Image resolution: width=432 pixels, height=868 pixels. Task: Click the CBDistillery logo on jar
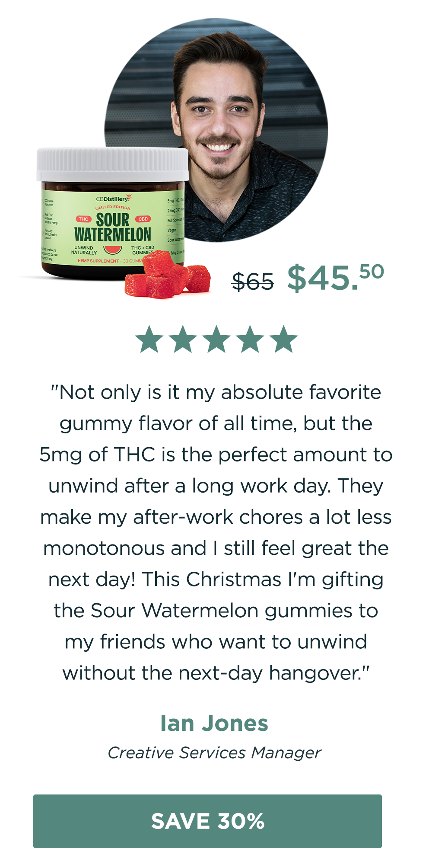point(114,199)
